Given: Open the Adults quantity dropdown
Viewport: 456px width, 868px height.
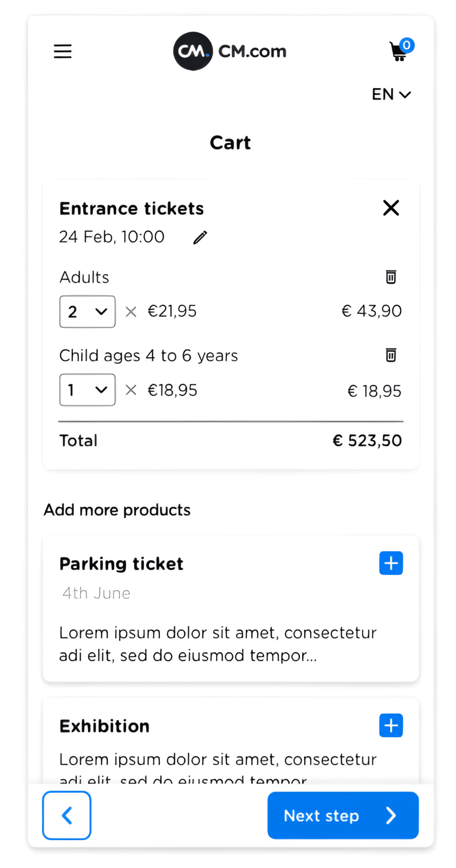Looking at the screenshot, I should [87, 311].
